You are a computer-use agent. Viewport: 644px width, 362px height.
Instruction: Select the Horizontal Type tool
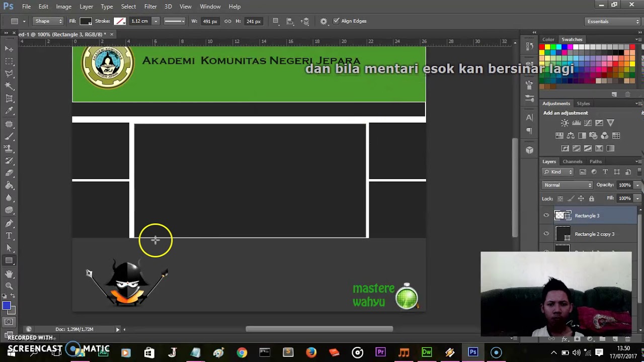click(9, 236)
